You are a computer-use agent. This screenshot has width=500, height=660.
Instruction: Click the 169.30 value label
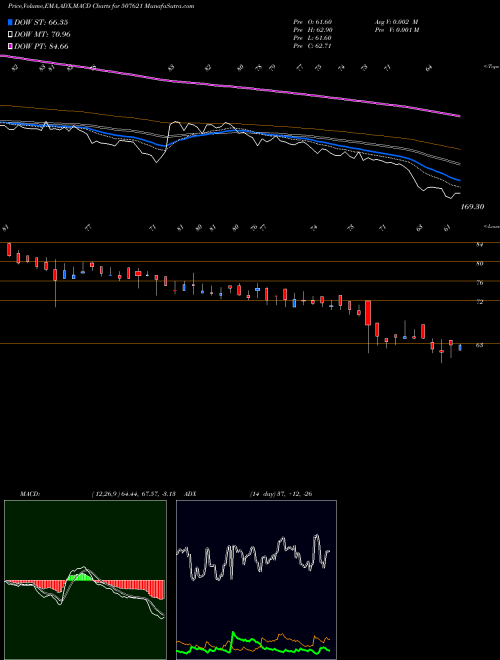point(473,207)
